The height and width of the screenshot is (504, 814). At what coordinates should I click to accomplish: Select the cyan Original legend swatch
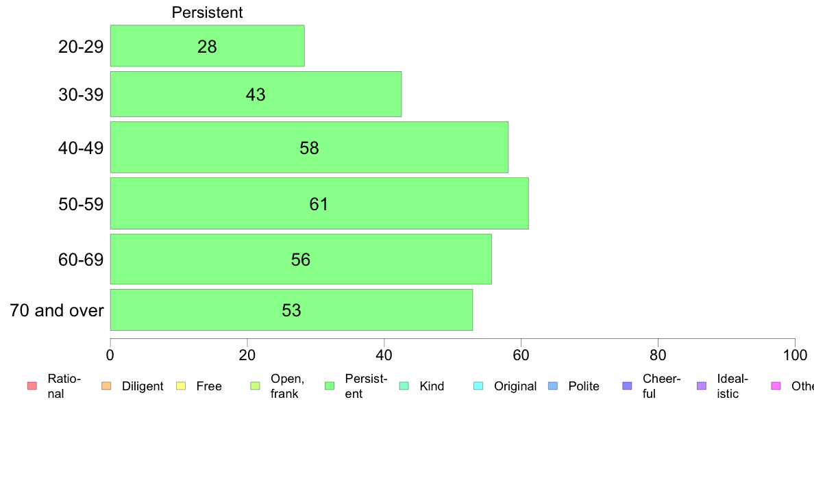click(479, 386)
